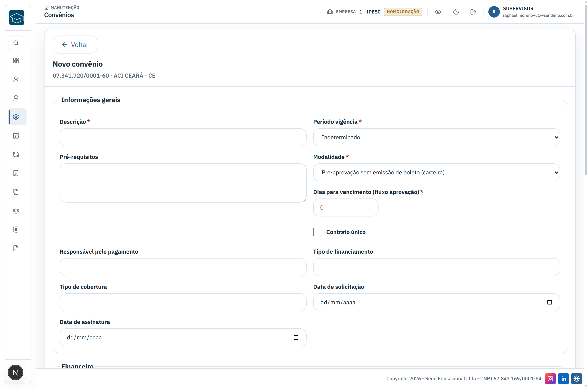Open the Instagram link in the footer
The image size is (588, 388).
click(550, 379)
